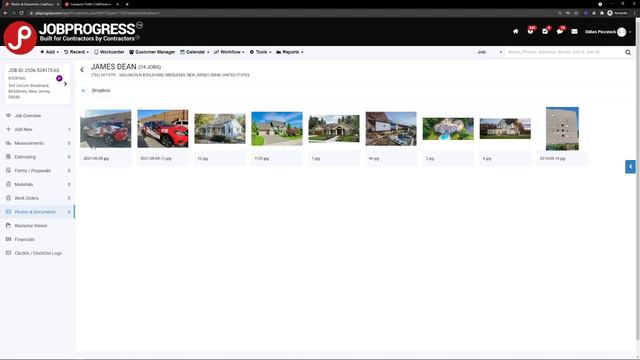Open the chat messages icon
This screenshot has height=360, width=640.
560,31
